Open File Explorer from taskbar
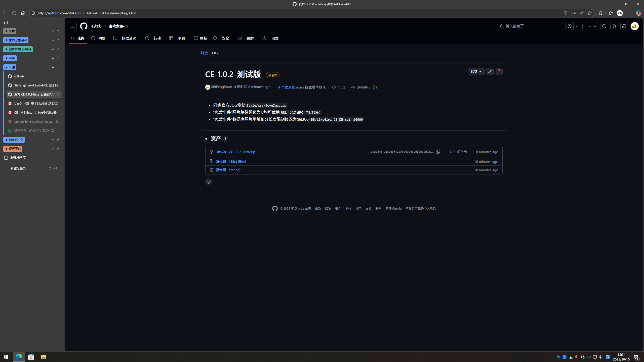644x362 pixels. [x=43, y=357]
